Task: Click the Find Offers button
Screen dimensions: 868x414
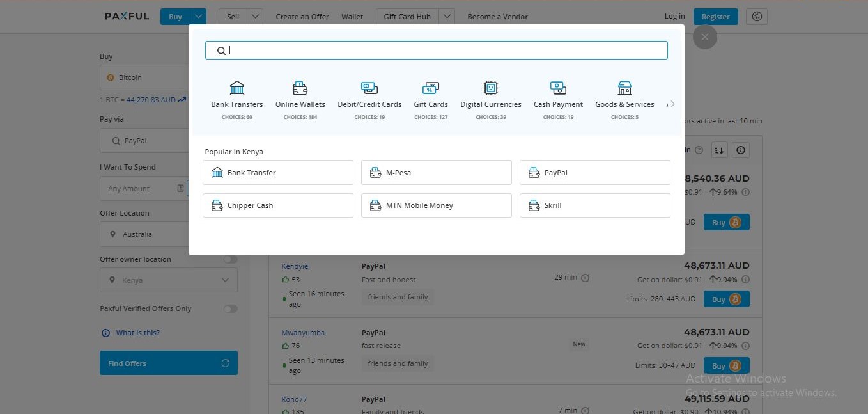Action: (x=169, y=363)
